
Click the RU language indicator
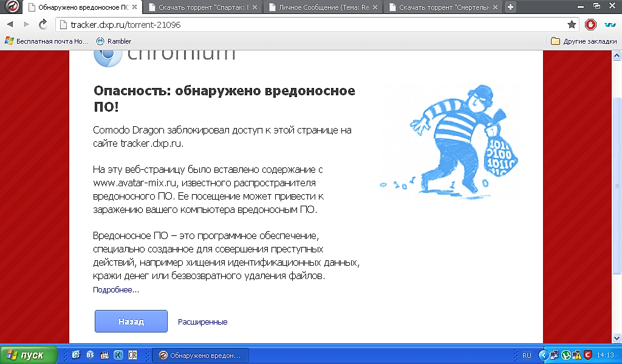pyautogui.click(x=527, y=356)
